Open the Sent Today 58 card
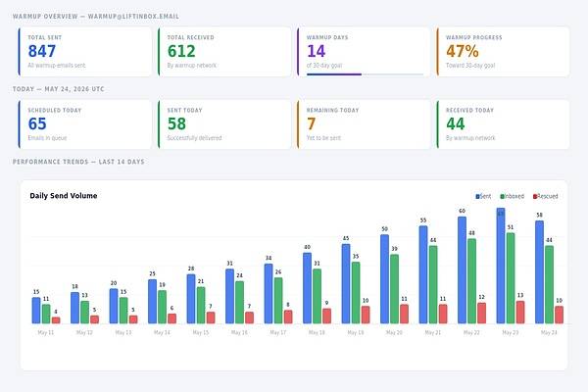Image resolution: width=588 pixels, height=392 pixels. (224, 124)
